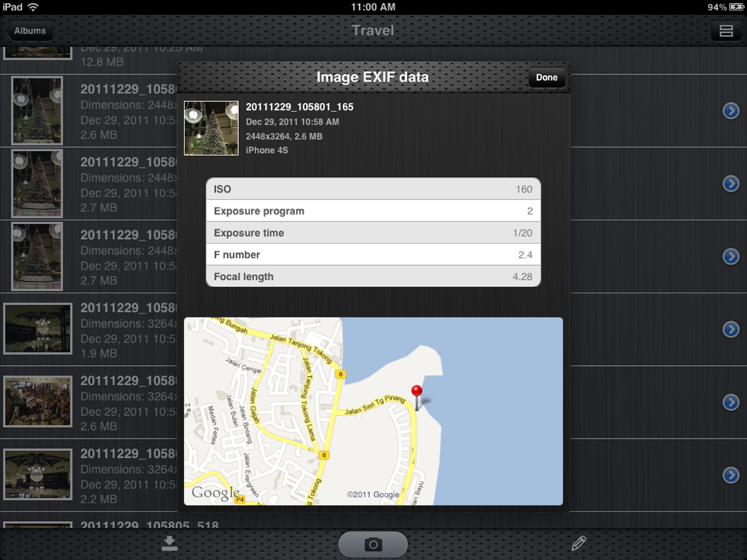
Task: Click the F number value 2.4
Action: [525, 255]
